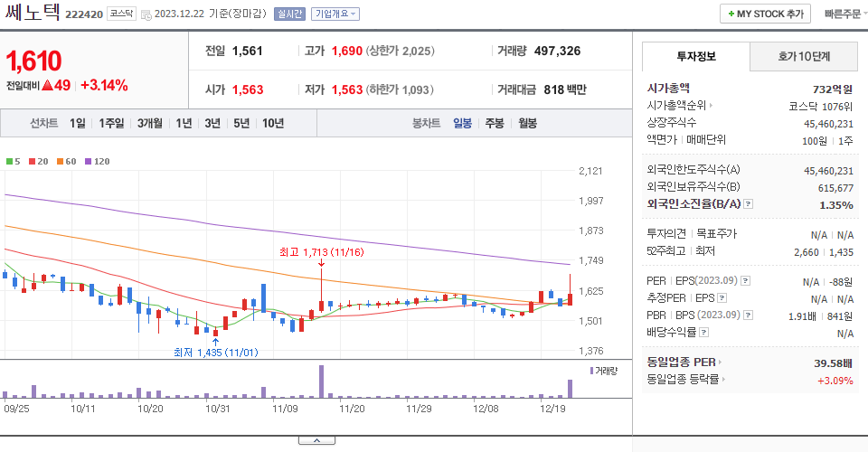Click the 최저 1,435 (11/01) chart marker
Screen dimensions: 868x452
[x=216, y=353]
